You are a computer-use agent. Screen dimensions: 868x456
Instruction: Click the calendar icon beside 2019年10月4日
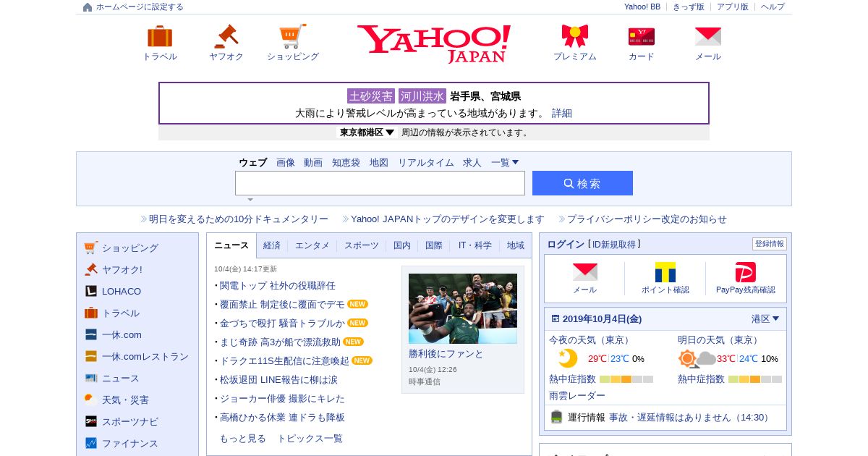(x=556, y=318)
